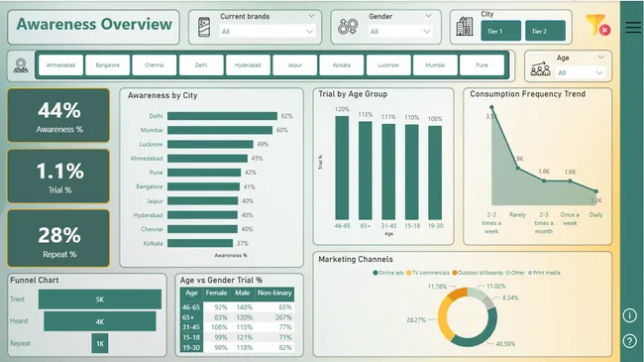The image size is (644, 362).
Task: Click the beverage can brands icon
Action: [x=204, y=27]
